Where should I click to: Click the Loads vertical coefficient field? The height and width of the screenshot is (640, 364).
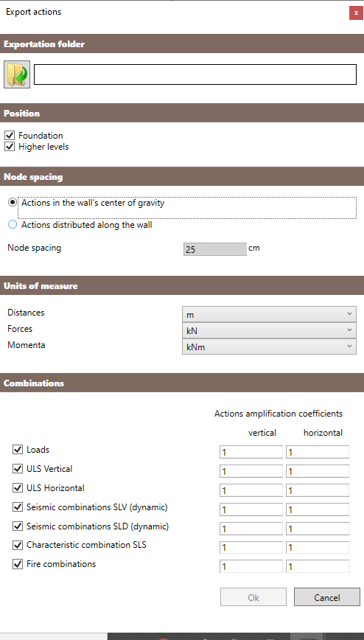click(x=251, y=452)
